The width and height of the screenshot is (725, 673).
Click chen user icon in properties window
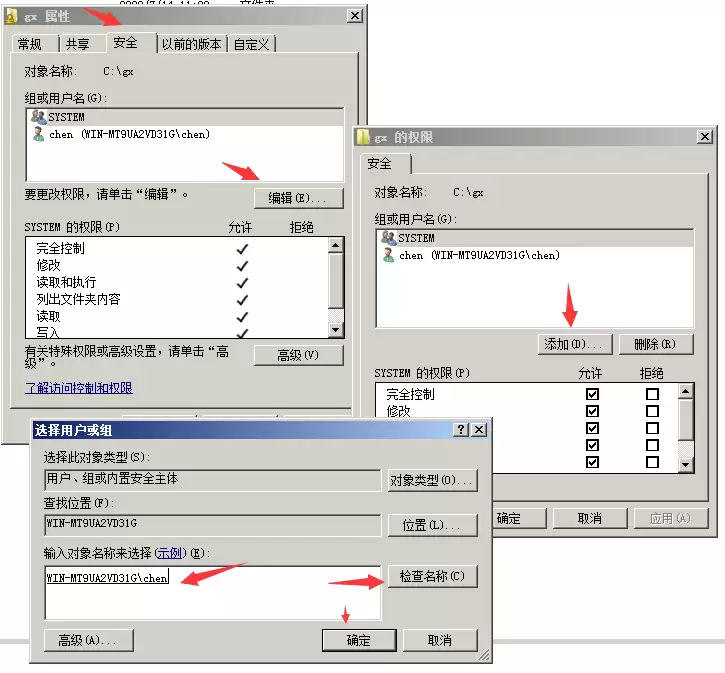point(39,134)
